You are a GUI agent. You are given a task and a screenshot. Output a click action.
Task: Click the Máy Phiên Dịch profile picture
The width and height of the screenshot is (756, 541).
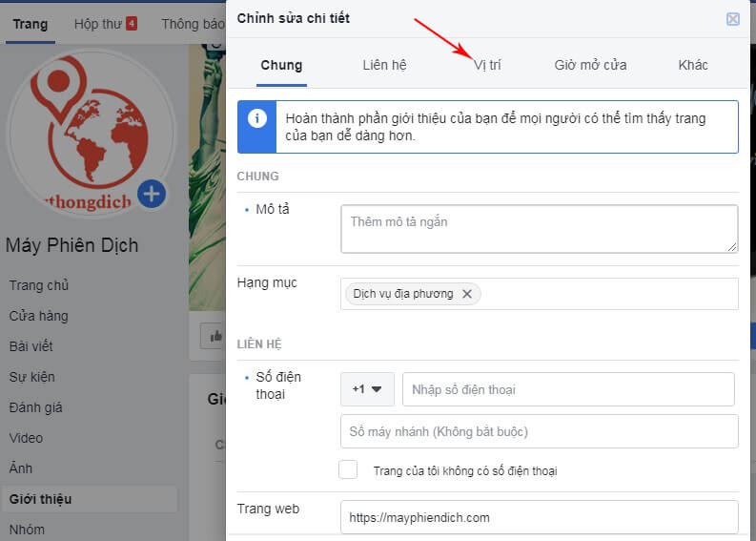(91, 133)
